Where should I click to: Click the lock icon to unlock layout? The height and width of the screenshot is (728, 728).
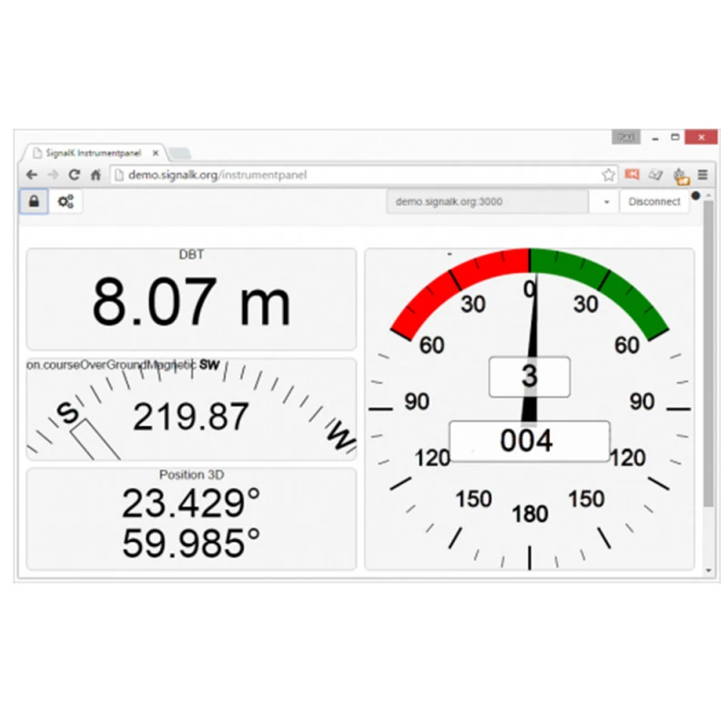pos(34,202)
